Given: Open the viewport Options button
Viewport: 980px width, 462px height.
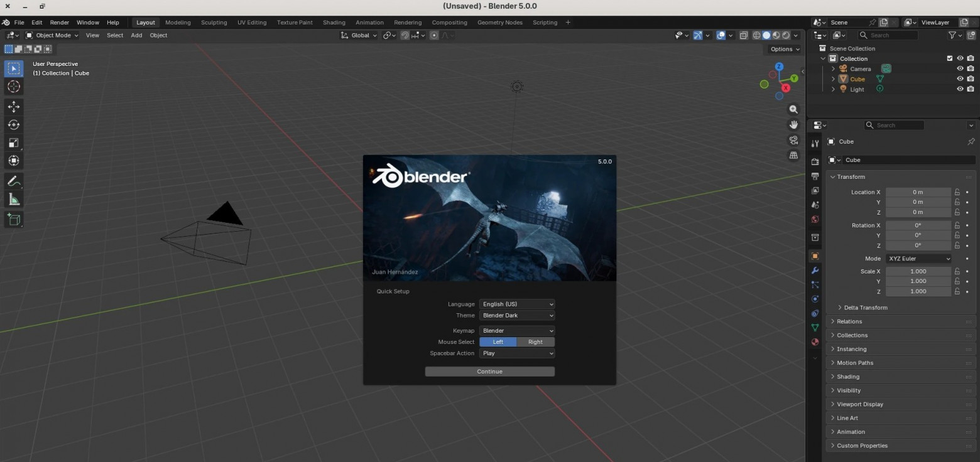Looking at the screenshot, I should (x=785, y=49).
